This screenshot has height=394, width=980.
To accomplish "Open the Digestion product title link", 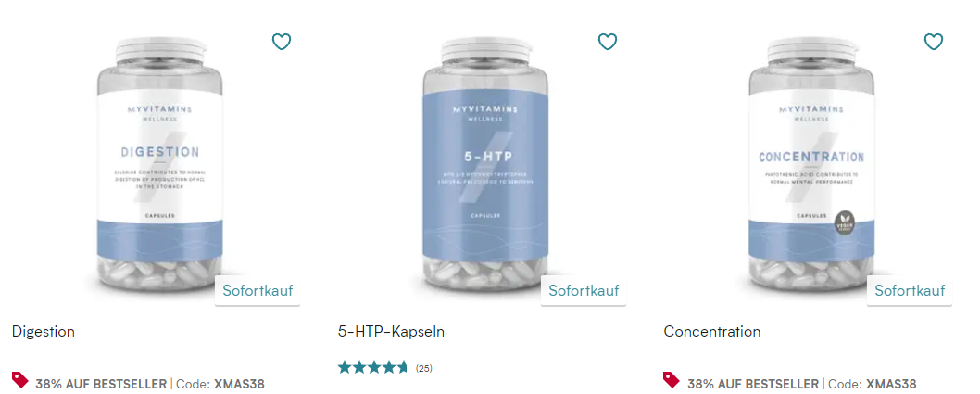I will click(44, 332).
